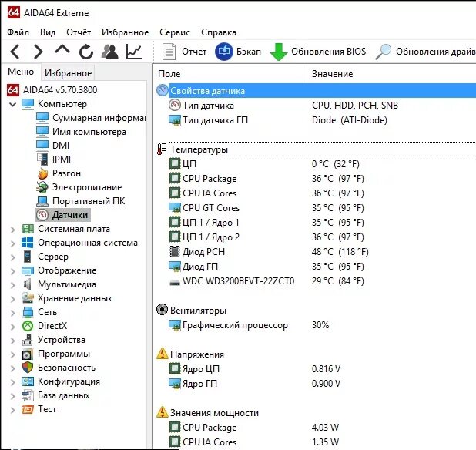Open the Справка menu
The image size is (476, 450).
219,32
